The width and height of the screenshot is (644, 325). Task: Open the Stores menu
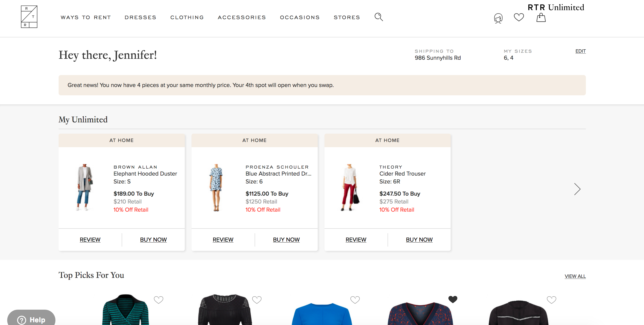(347, 18)
